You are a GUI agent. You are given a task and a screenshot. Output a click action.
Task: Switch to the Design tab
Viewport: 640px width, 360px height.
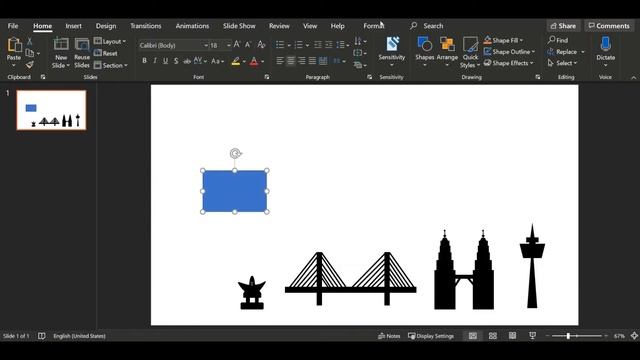[x=106, y=26]
